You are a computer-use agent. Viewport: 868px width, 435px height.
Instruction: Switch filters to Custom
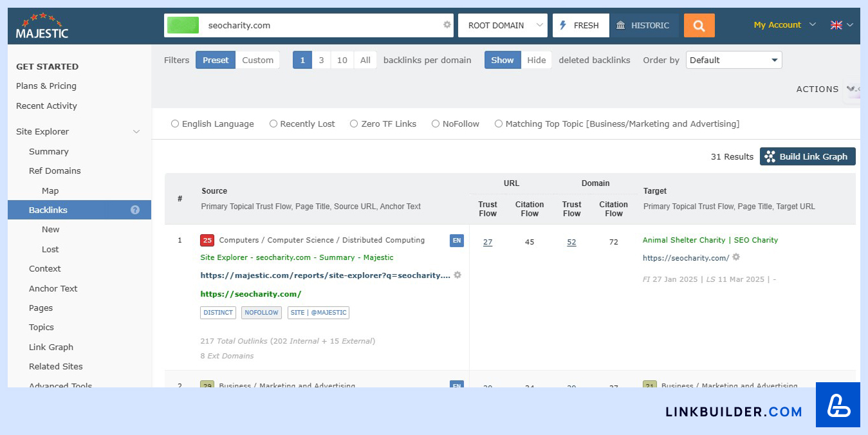(x=258, y=60)
